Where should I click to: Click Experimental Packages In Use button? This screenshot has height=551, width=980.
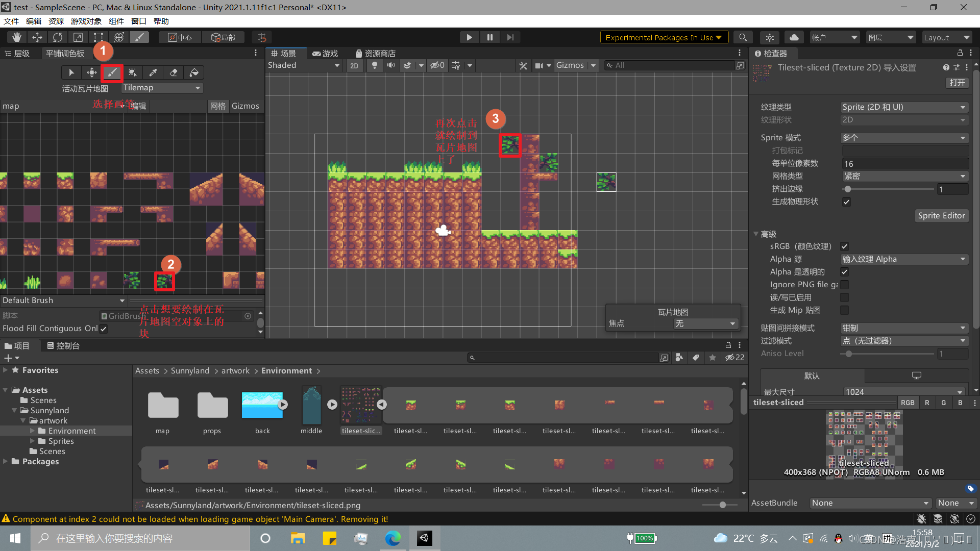point(664,37)
